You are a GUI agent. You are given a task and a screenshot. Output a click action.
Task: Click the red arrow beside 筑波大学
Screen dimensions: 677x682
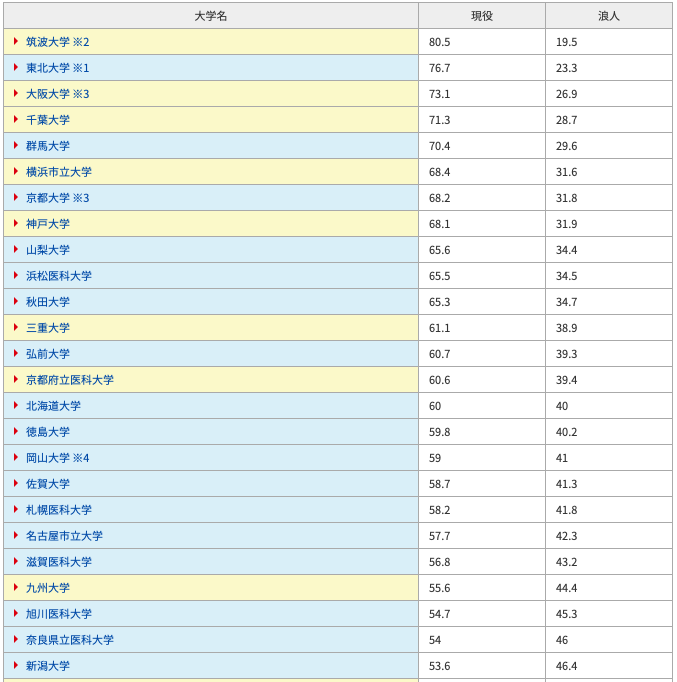(16, 41)
